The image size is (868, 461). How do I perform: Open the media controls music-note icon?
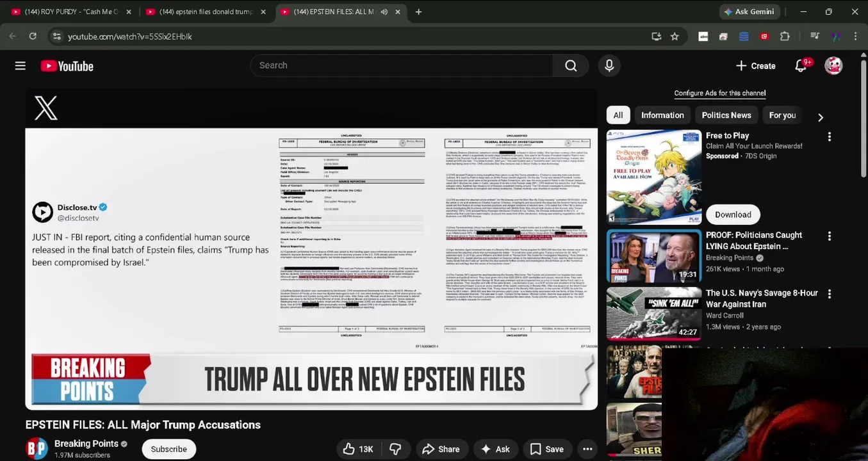pyautogui.click(x=814, y=36)
